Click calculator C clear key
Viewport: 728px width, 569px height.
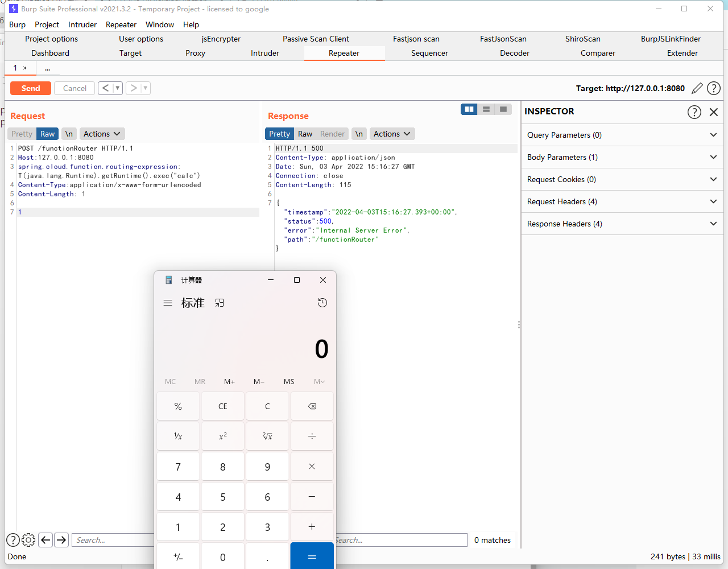267,406
